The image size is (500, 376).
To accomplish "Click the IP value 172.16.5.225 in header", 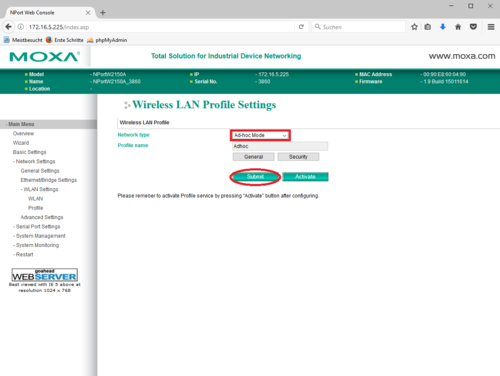I will [x=273, y=74].
